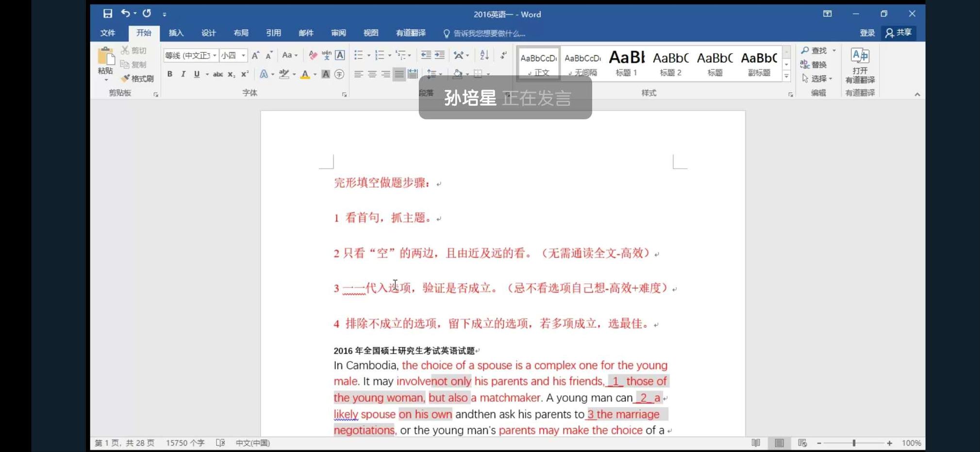
Task: Click the zoom slider in status bar
Action: coord(854,443)
